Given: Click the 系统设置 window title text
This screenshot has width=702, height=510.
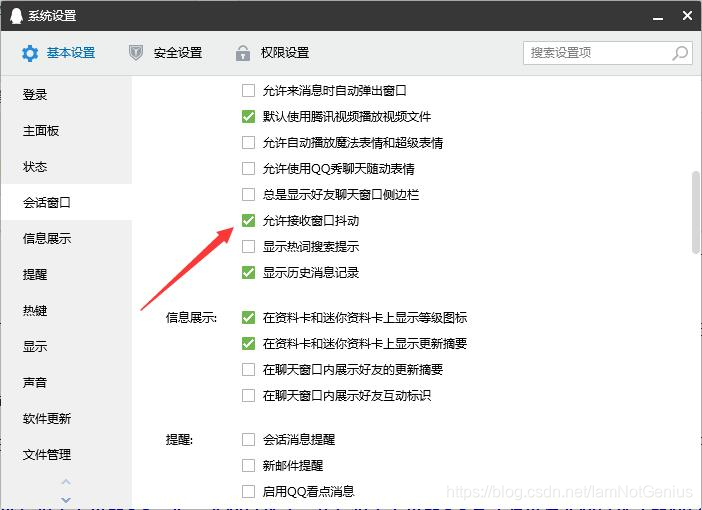Looking at the screenshot, I should click(52, 16).
